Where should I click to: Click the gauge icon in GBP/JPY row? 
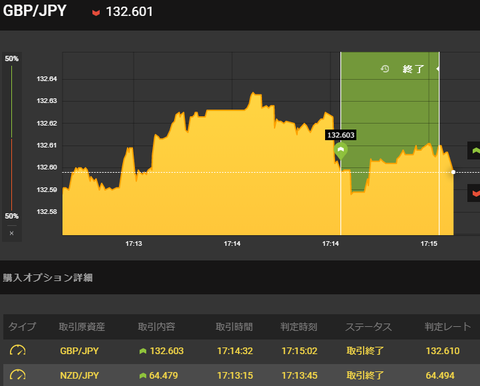18,351
